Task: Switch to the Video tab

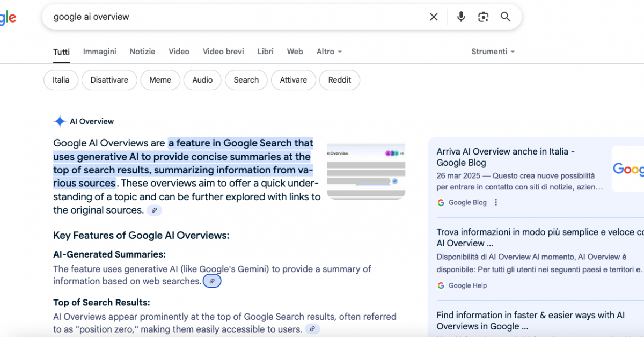Action: [179, 52]
